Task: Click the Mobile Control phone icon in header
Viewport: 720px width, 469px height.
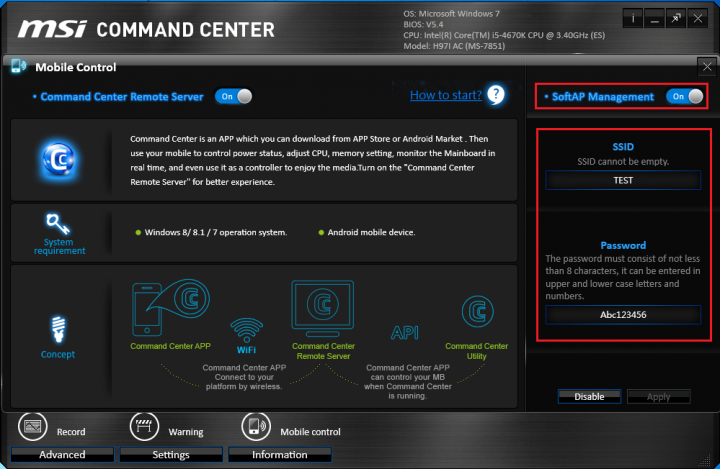Action: [x=18, y=66]
